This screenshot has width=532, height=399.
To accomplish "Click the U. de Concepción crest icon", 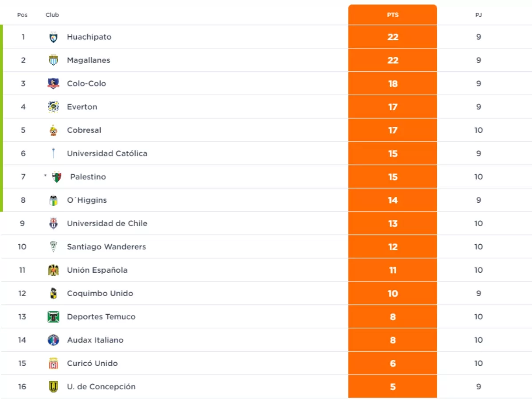I will [53, 387].
